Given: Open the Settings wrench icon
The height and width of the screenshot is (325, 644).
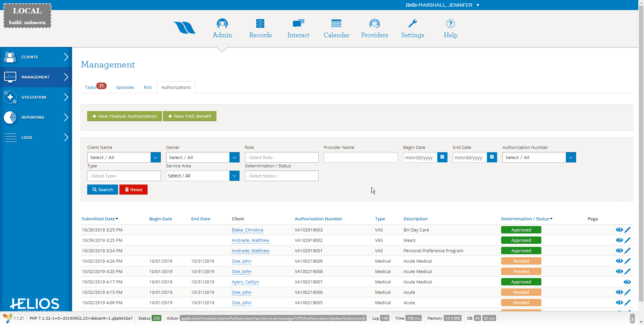Looking at the screenshot, I should pos(412,24).
